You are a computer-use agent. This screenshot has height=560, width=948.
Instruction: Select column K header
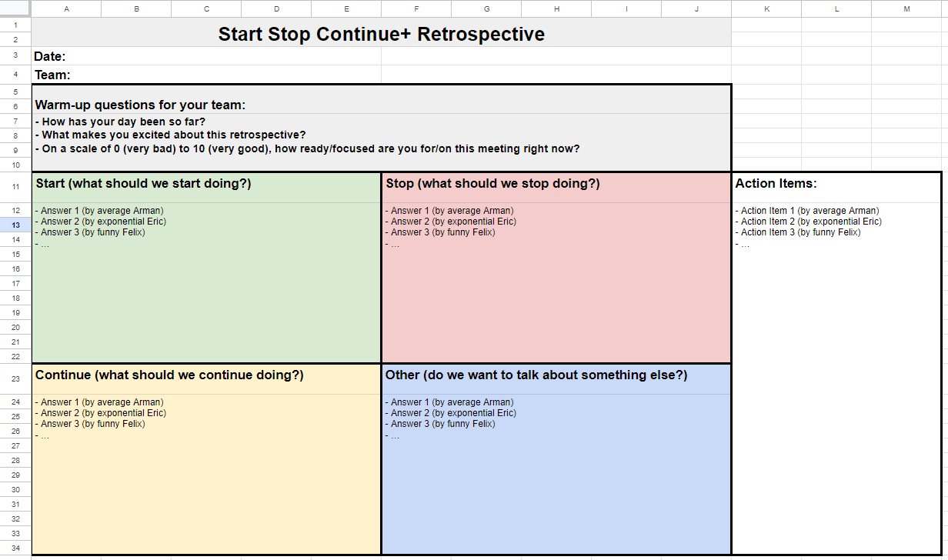[766, 8]
